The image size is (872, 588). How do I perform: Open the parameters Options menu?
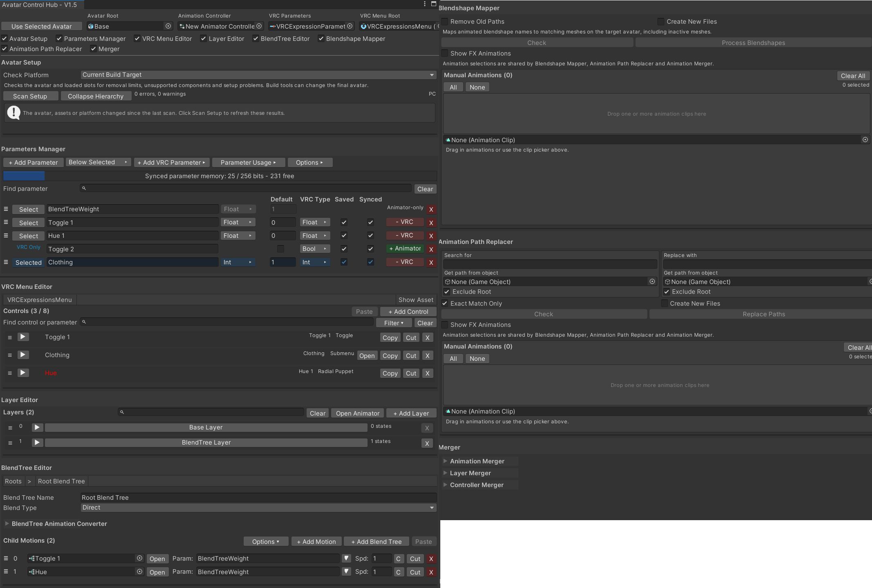tap(310, 163)
